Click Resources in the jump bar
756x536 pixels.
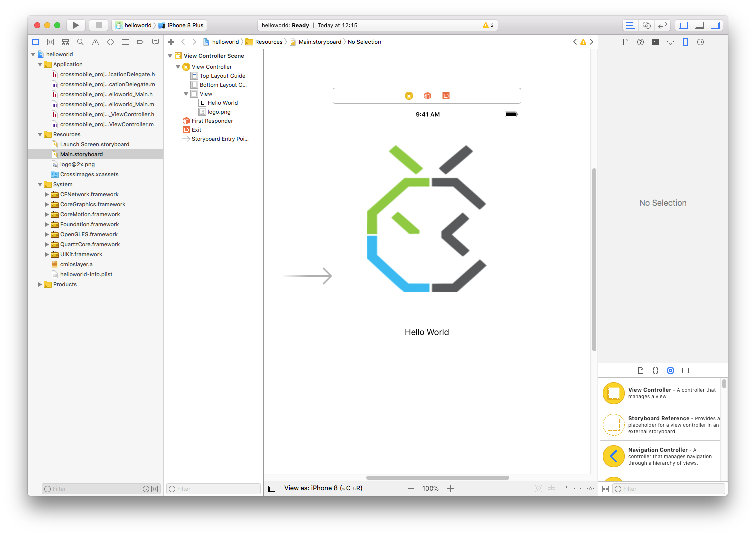(x=264, y=42)
